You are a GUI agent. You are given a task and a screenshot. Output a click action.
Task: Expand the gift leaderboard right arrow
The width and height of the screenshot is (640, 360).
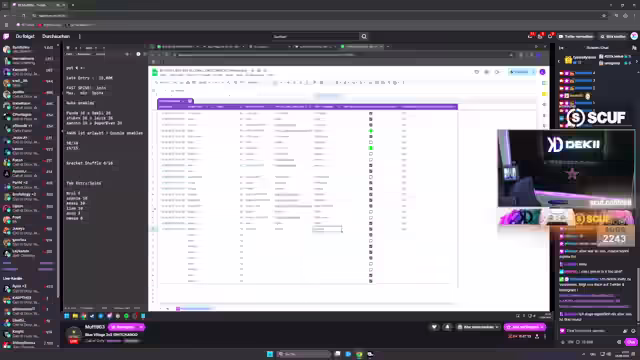click(636, 61)
